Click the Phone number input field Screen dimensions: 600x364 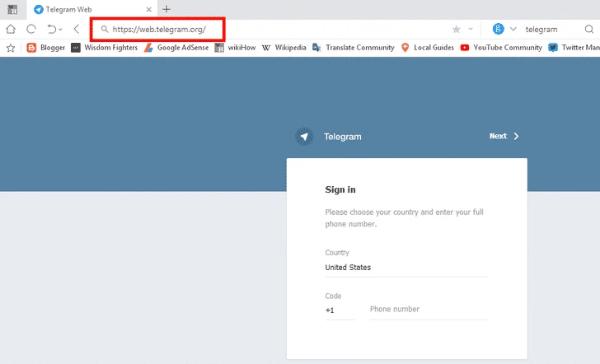pyautogui.click(x=428, y=310)
